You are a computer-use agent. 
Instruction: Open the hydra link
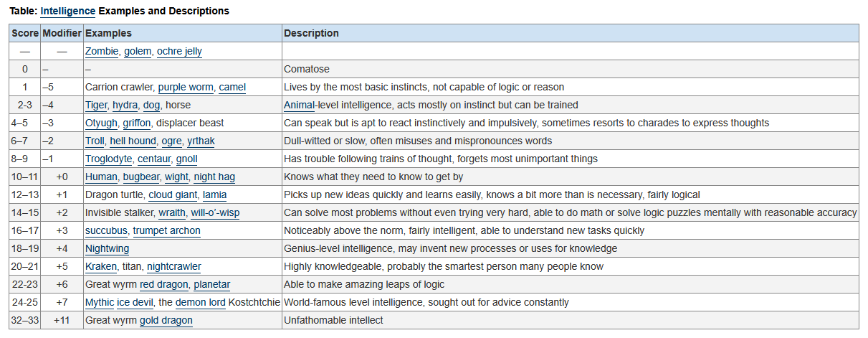click(x=125, y=105)
